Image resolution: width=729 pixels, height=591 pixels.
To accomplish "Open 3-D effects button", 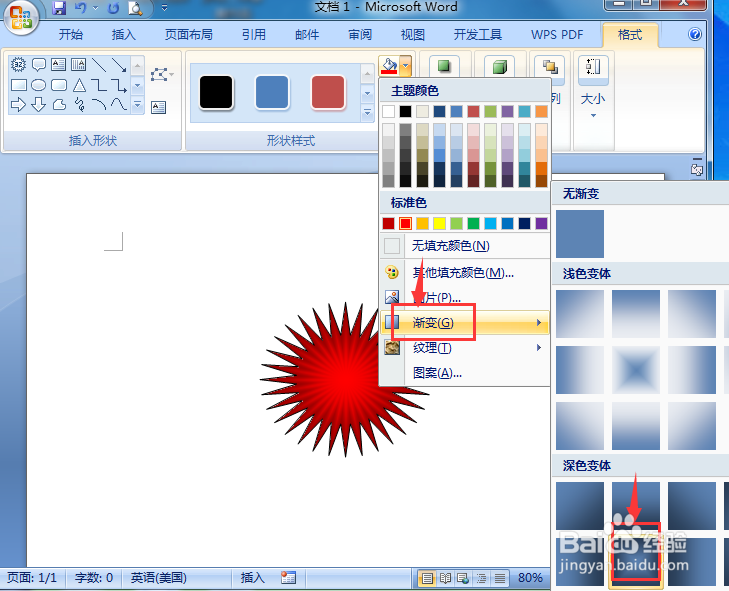I will coord(499,66).
